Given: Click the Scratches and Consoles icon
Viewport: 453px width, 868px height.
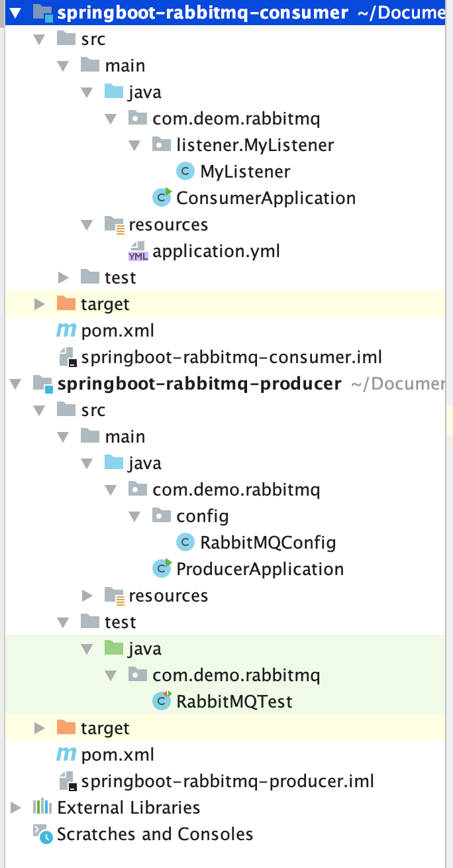Looking at the screenshot, I should (x=42, y=834).
